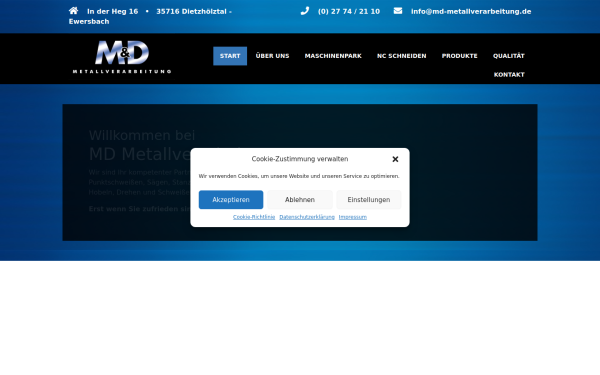Image resolution: width=600 pixels, height=375 pixels.
Task: Go to KONTAKT page
Action: click(x=509, y=75)
